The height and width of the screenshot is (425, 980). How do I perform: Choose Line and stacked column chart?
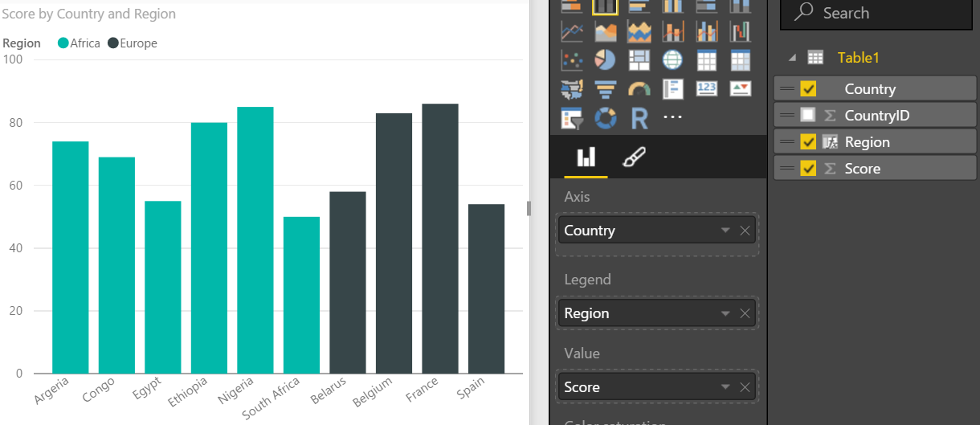(672, 31)
